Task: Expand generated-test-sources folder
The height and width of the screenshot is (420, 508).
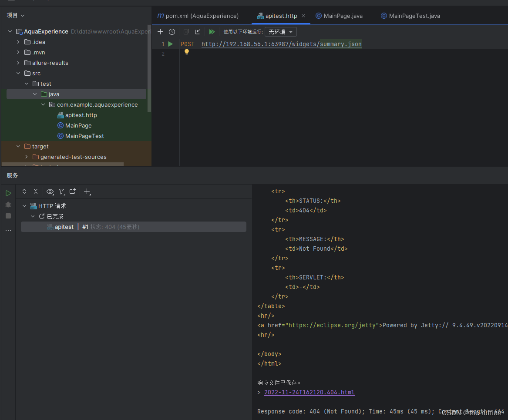Action: (27, 157)
